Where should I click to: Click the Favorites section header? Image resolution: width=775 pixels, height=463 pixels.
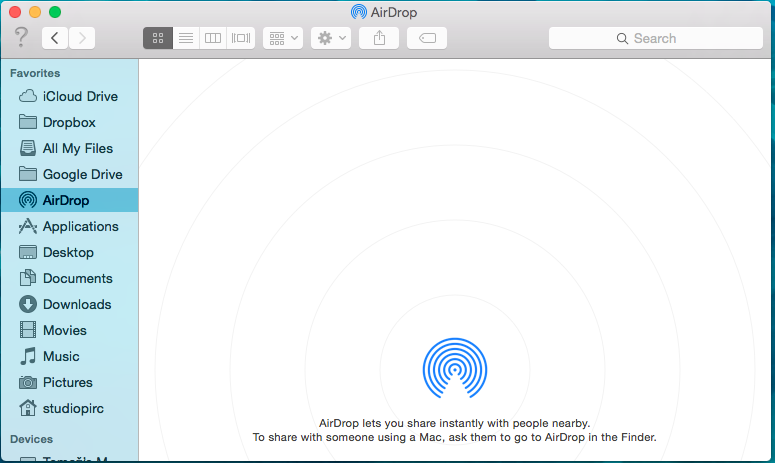(x=35, y=73)
